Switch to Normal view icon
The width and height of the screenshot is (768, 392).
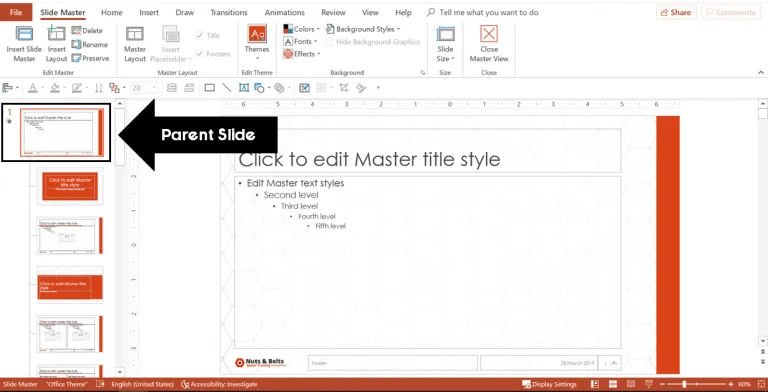595,385
